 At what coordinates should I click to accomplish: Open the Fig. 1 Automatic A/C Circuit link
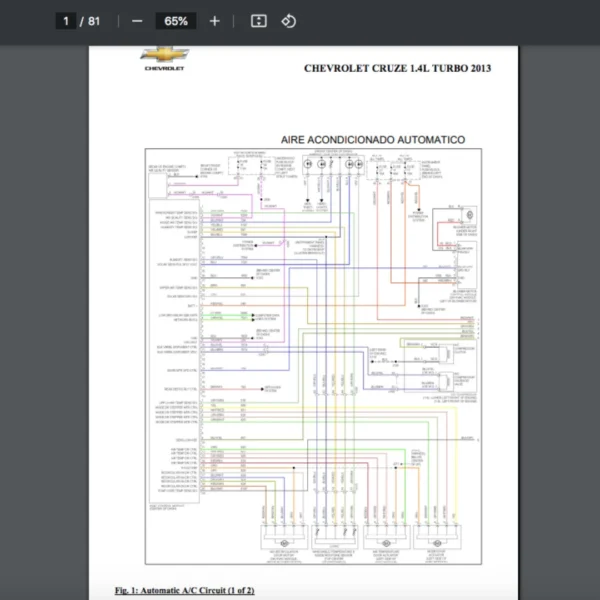pyautogui.click(x=185, y=590)
